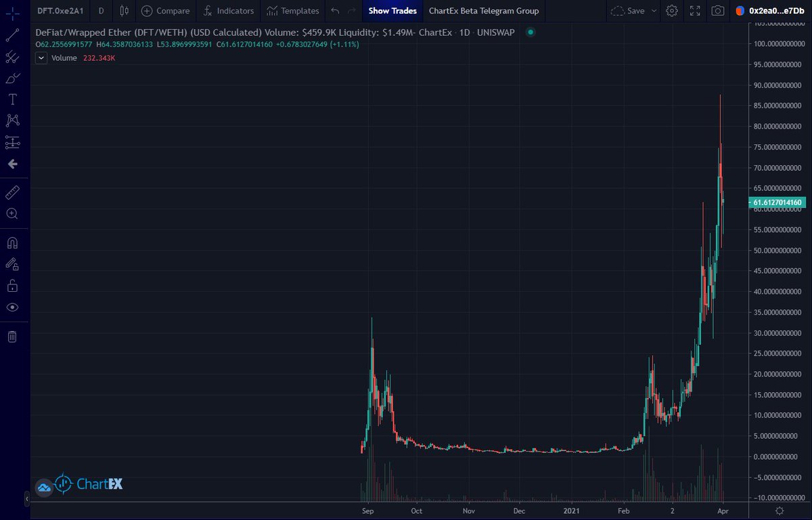This screenshot has width=812, height=520.
Task: Click the Volume value 232.343K
Action: (98, 58)
